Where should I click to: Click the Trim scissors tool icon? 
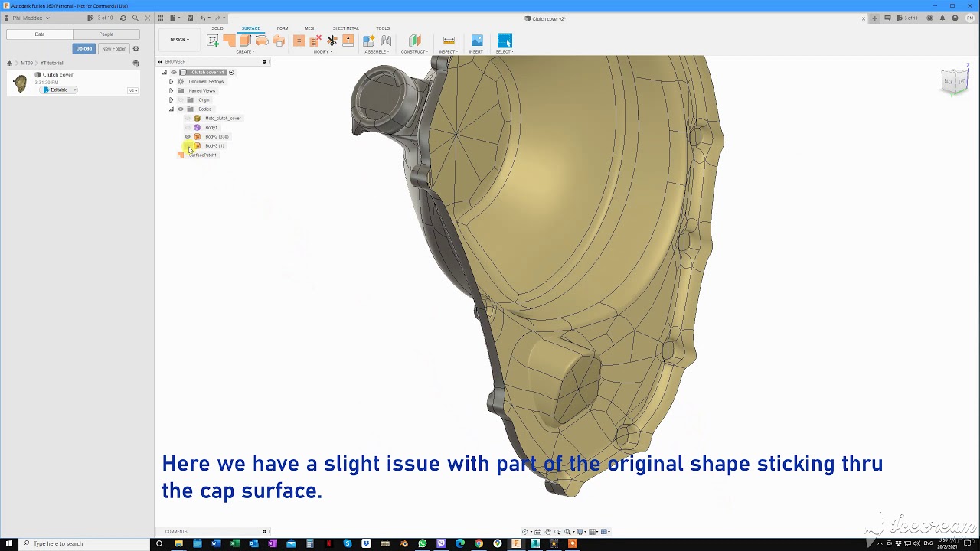click(x=332, y=41)
